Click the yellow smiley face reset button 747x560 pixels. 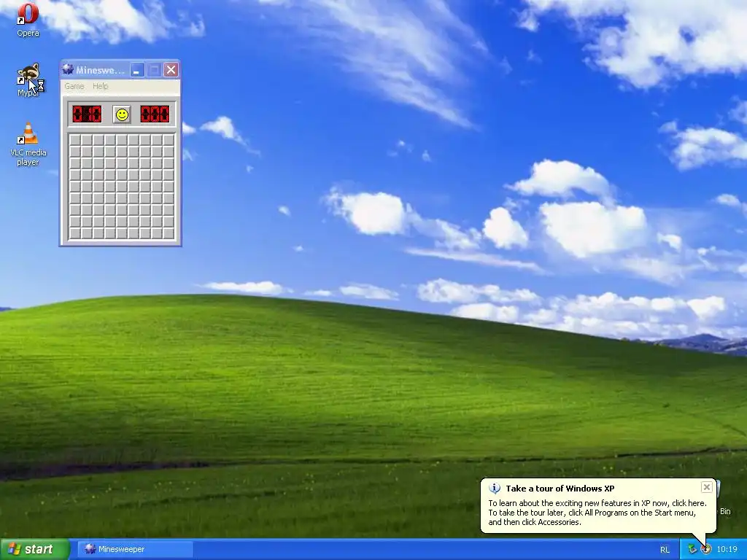[x=122, y=114]
